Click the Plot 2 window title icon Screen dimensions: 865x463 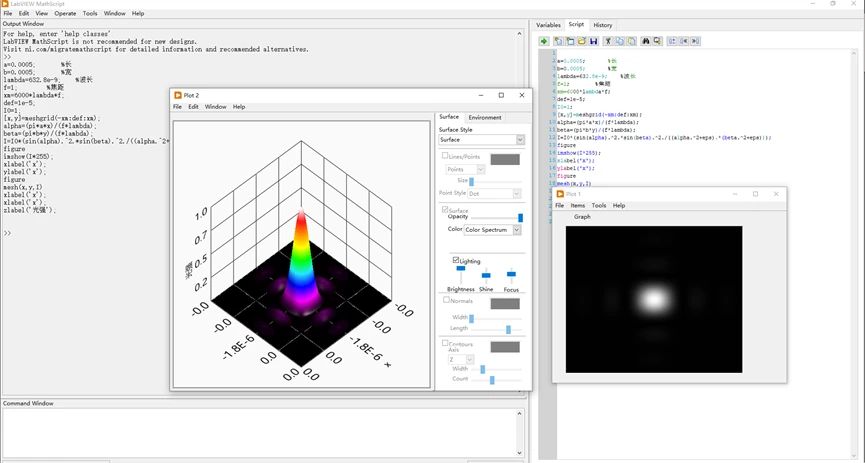coord(178,95)
